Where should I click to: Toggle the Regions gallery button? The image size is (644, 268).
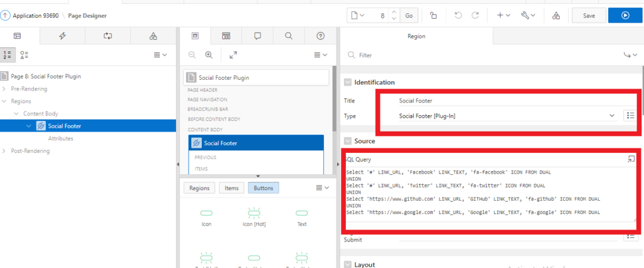[199, 188]
